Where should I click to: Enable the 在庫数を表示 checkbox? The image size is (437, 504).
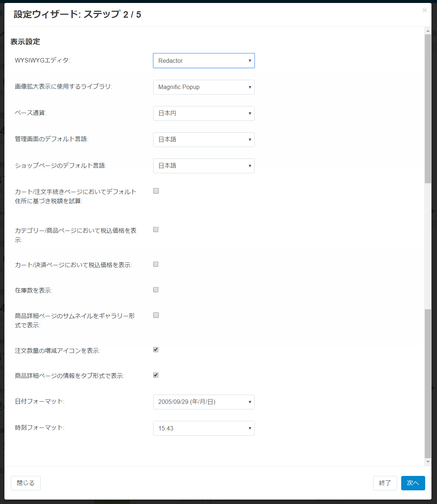point(156,290)
